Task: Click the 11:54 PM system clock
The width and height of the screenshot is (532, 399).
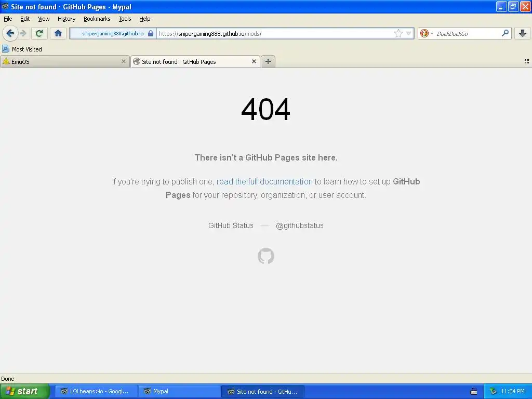Action: tap(513, 392)
